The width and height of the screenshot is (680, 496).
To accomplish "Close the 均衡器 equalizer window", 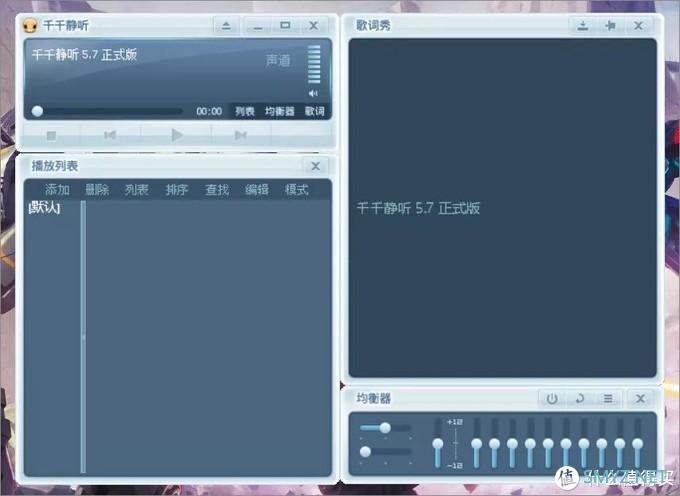I will click(x=640, y=398).
